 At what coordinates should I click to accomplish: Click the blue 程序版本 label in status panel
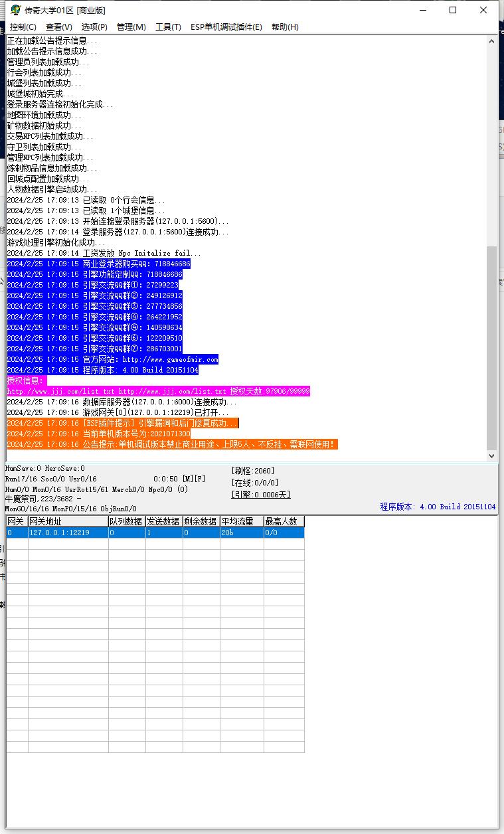pos(438,507)
